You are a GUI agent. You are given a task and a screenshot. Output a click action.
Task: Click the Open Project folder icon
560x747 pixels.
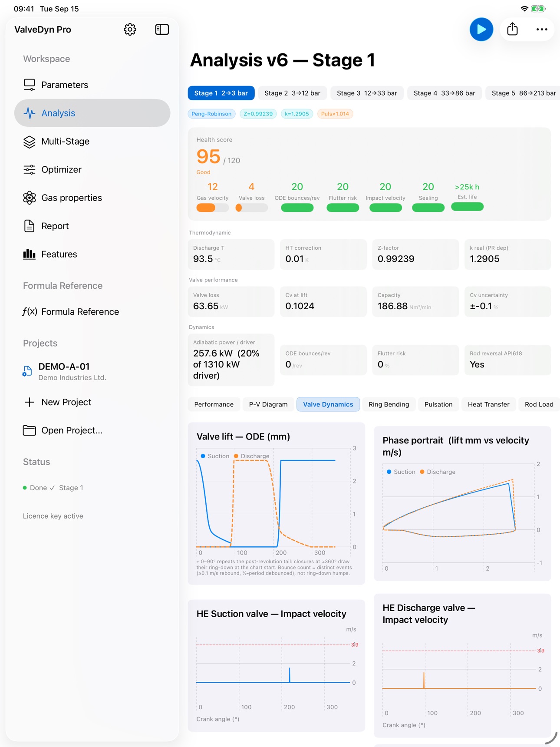click(x=29, y=430)
